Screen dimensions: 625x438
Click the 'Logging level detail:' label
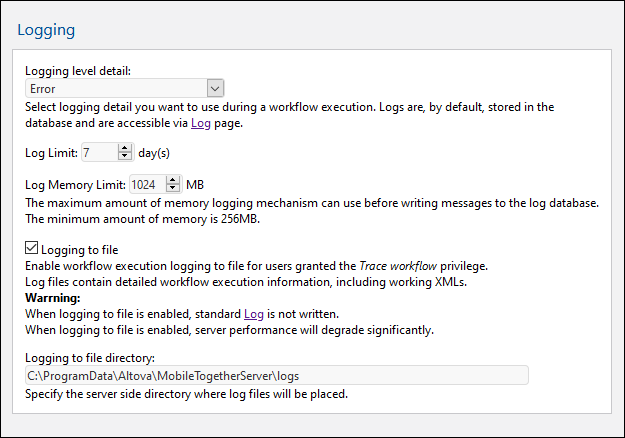(78, 71)
